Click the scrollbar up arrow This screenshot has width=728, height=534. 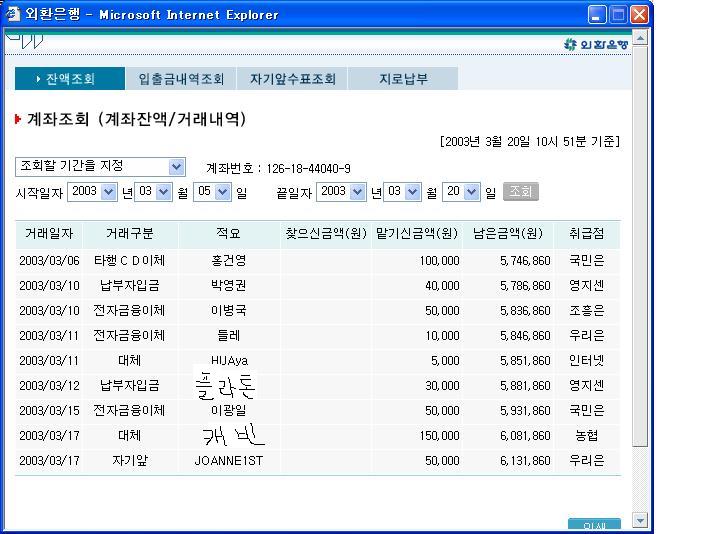click(641, 37)
